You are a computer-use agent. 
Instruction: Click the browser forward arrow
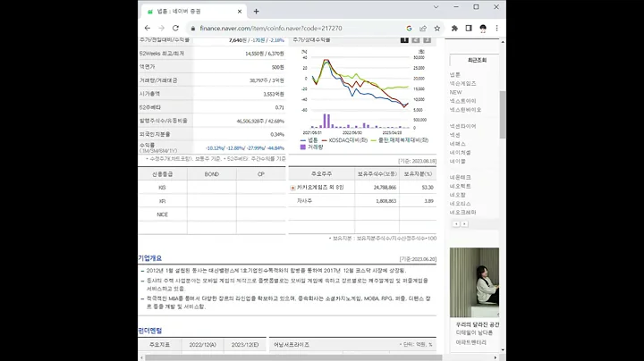tap(161, 28)
